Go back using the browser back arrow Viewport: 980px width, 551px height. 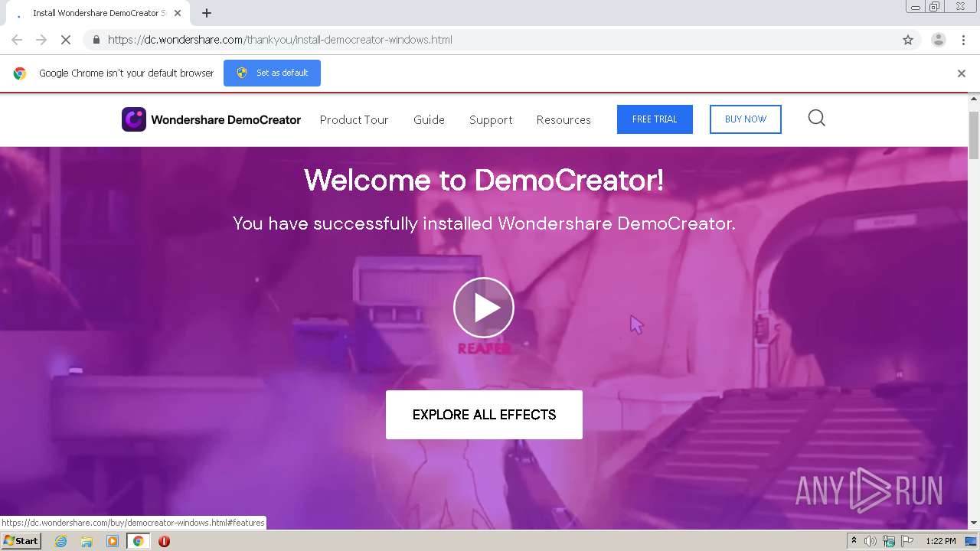pyautogui.click(x=17, y=40)
